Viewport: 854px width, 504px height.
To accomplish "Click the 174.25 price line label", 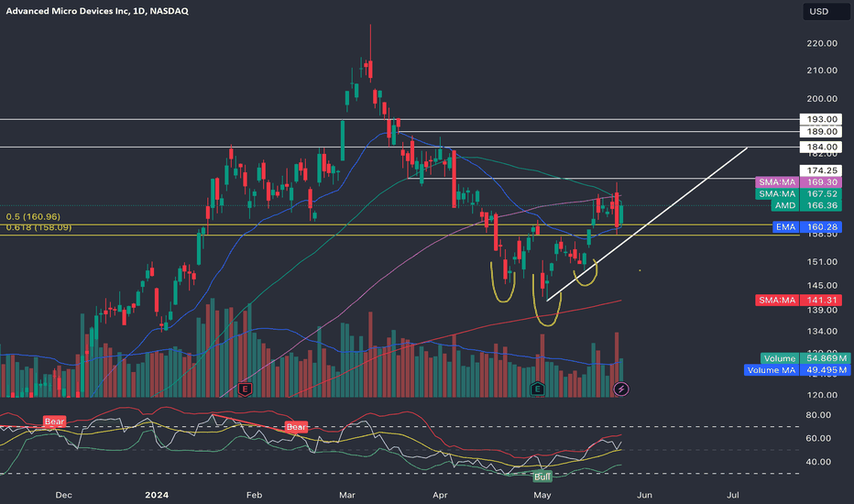I will tap(821, 170).
